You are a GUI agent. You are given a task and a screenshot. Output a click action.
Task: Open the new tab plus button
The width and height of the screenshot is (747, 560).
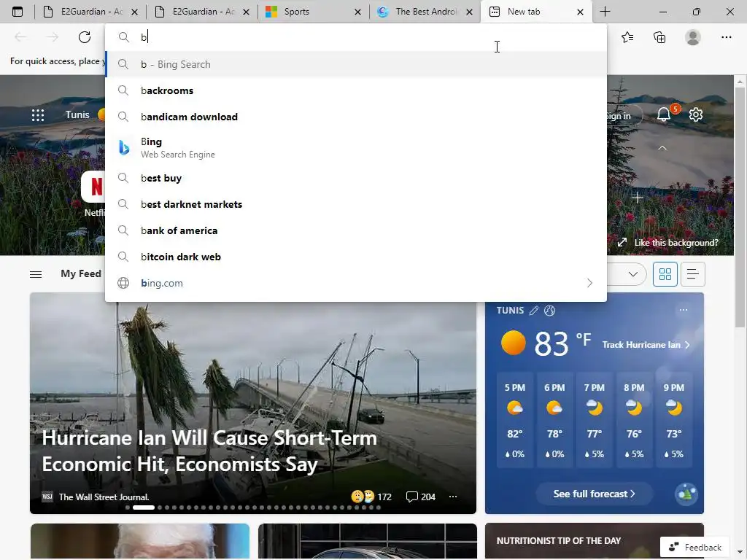[x=605, y=12]
